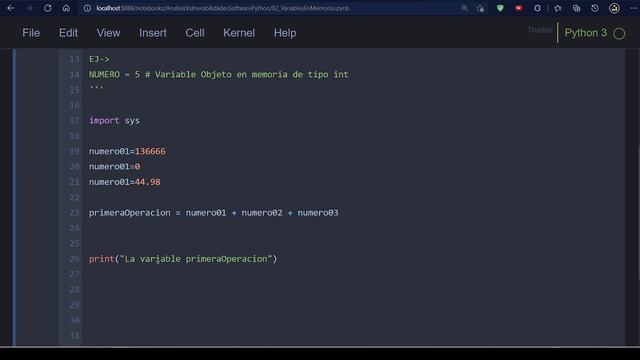Open the Kernel menu

pyautogui.click(x=239, y=33)
